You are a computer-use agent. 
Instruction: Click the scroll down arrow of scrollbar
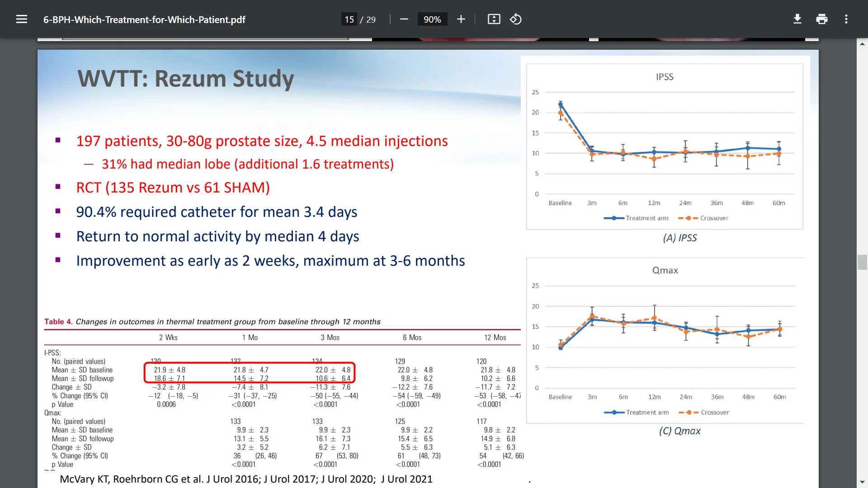coord(862,483)
